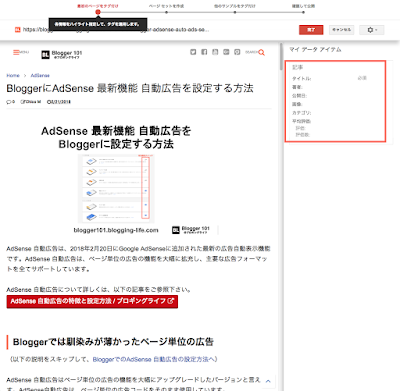Open the gear settings dropdown

pyautogui.click(x=372, y=30)
